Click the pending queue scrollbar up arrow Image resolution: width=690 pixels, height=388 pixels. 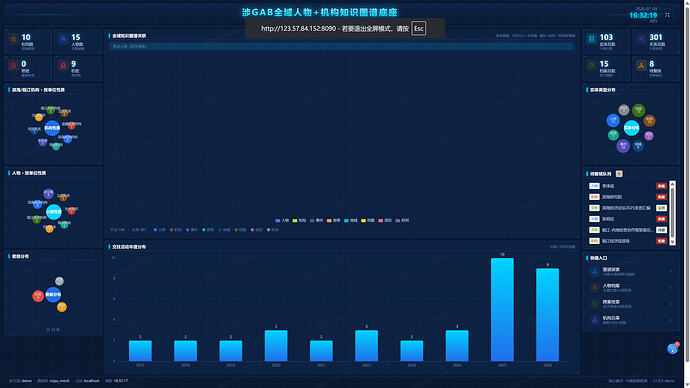(672, 184)
